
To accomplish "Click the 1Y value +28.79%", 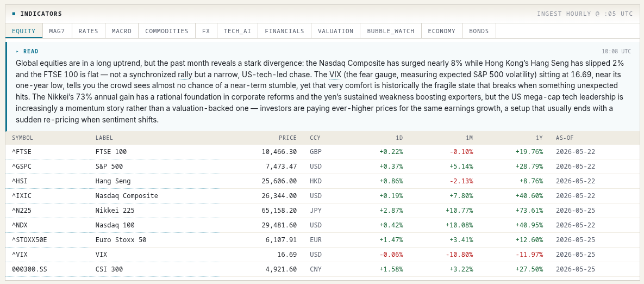I will [x=529, y=166].
